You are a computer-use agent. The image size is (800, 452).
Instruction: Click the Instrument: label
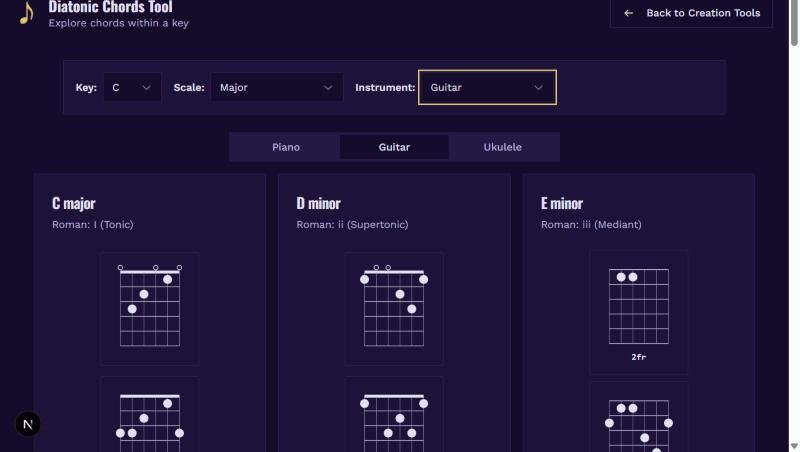[385, 88]
